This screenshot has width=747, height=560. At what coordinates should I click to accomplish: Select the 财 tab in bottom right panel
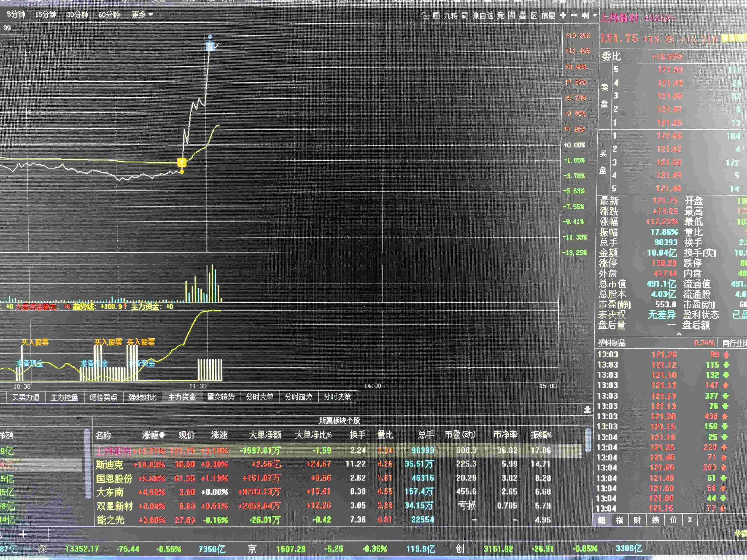(x=637, y=520)
